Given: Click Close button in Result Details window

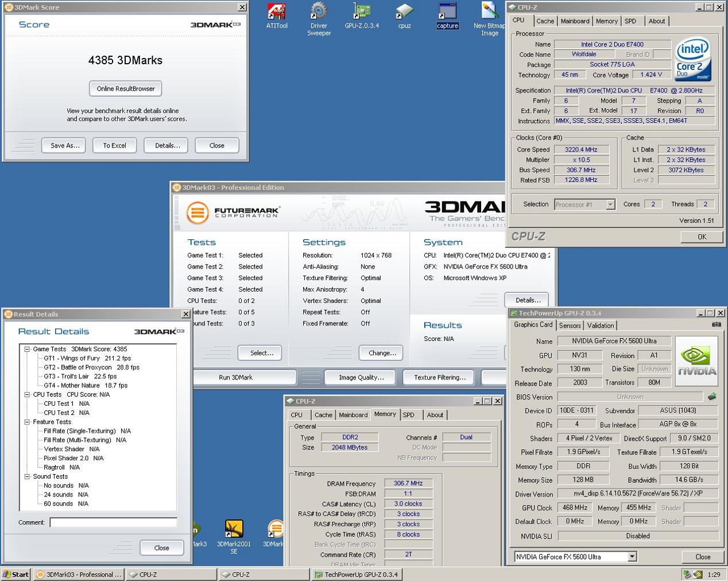Looking at the screenshot, I should (x=162, y=548).
